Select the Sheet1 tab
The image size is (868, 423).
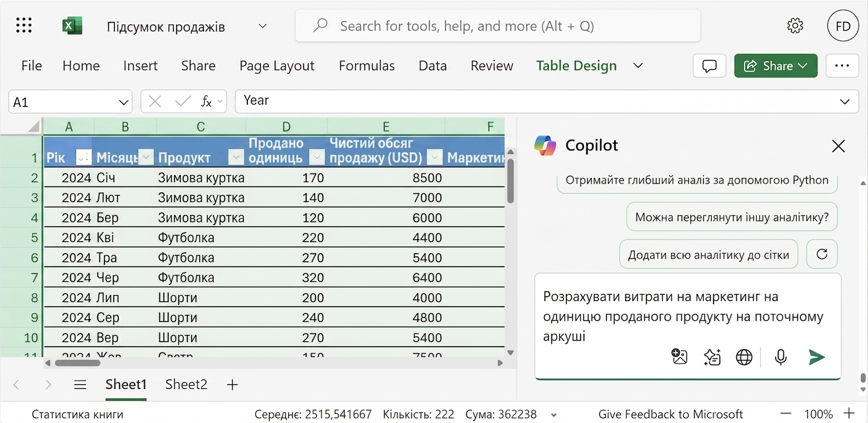(126, 384)
